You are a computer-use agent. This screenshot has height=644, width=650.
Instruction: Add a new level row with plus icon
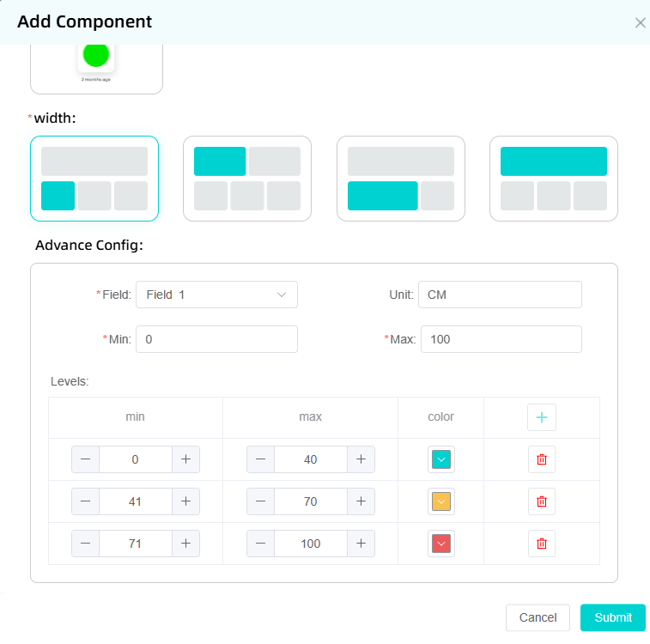pyautogui.click(x=542, y=417)
